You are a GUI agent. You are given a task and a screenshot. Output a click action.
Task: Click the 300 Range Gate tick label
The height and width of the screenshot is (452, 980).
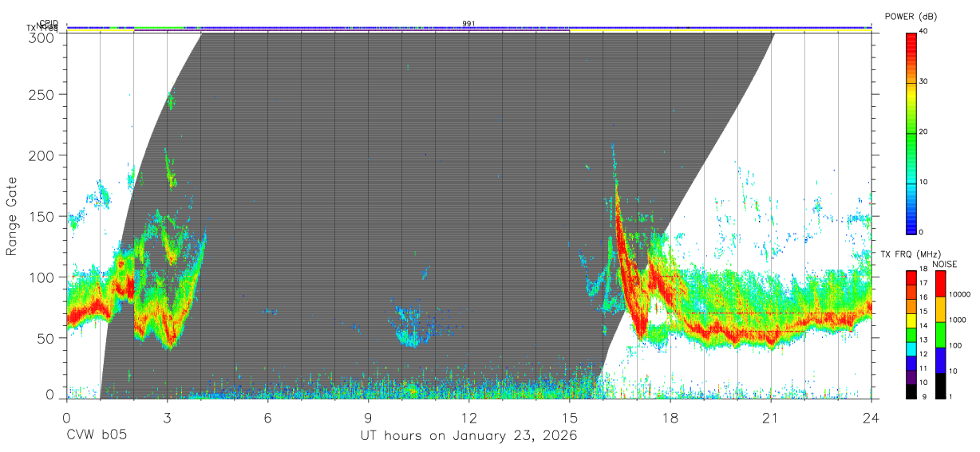click(42, 37)
